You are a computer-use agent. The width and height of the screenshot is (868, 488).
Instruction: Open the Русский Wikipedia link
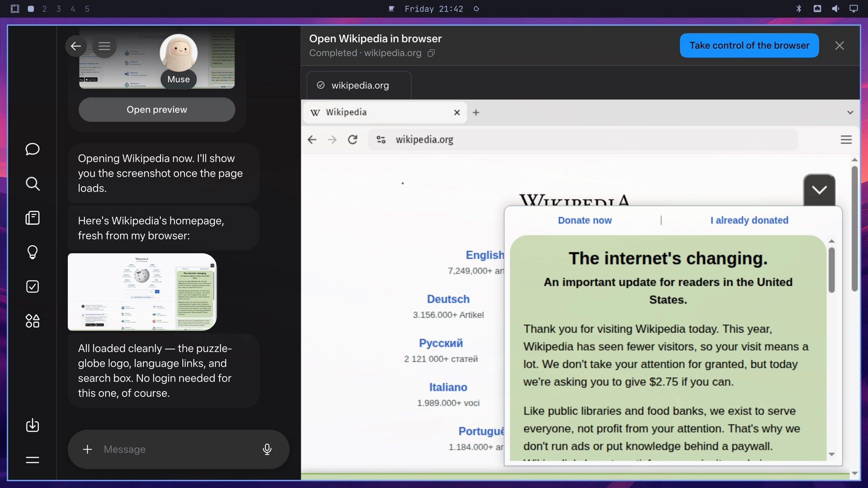point(441,343)
